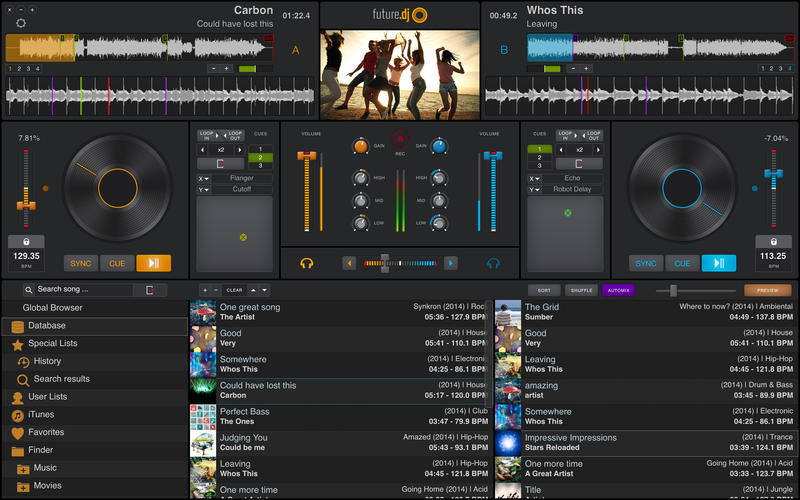
Task: Click the orange PREVIEW button
Action: tap(767, 290)
